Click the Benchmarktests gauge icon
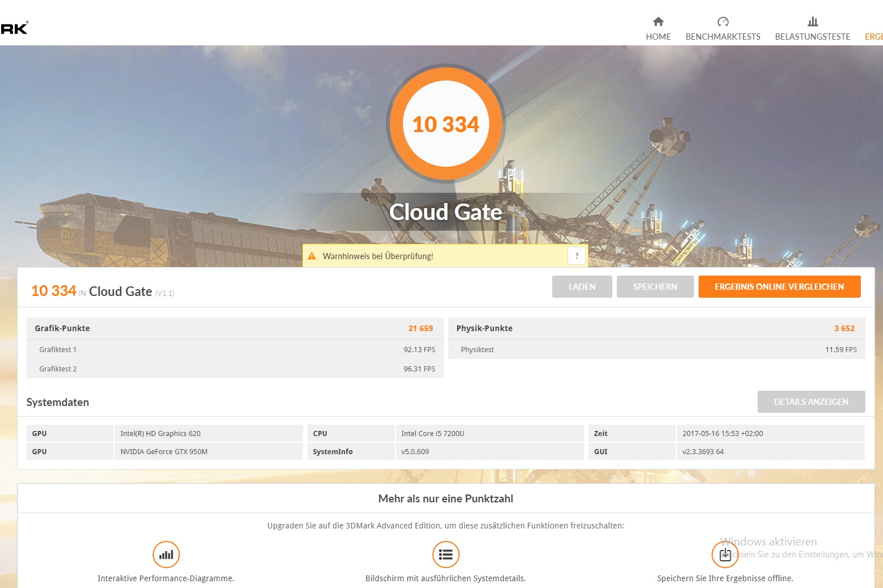The width and height of the screenshot is (883, 588). [x=723, y=22]
